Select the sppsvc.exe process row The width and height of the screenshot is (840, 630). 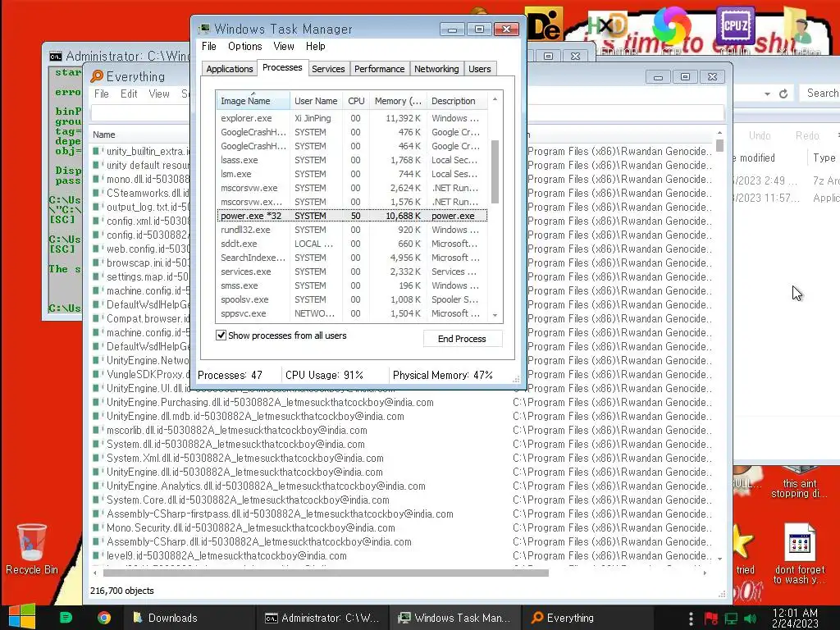click(352, 313)
